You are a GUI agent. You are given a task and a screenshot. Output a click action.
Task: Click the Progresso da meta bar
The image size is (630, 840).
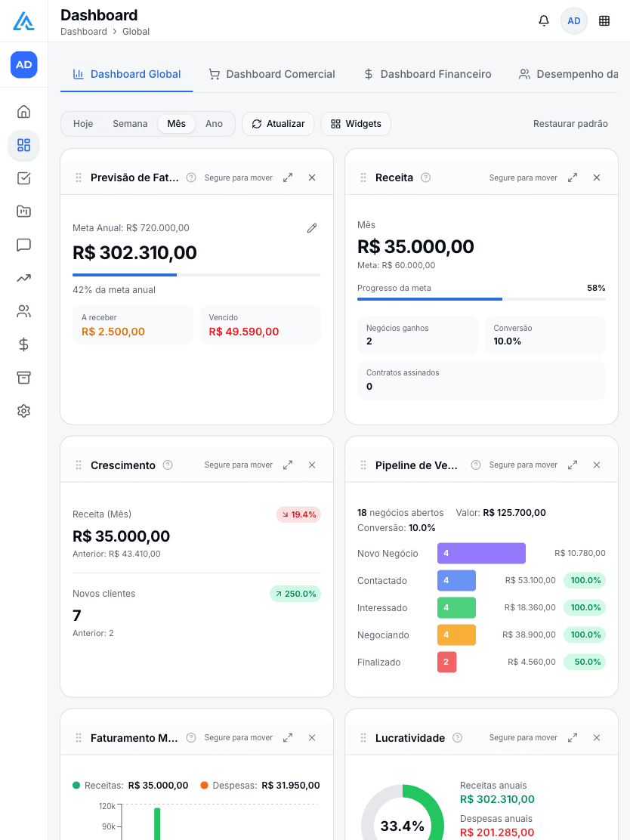coord(481,299)
